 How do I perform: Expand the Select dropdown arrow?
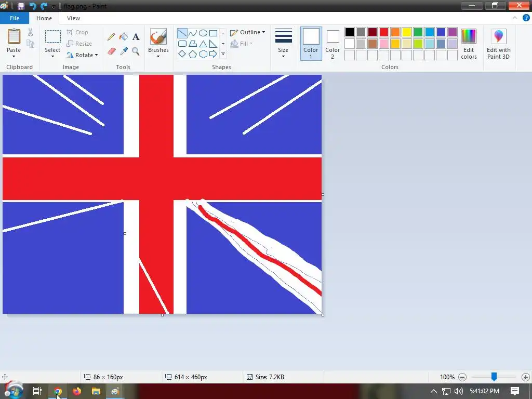52,56
